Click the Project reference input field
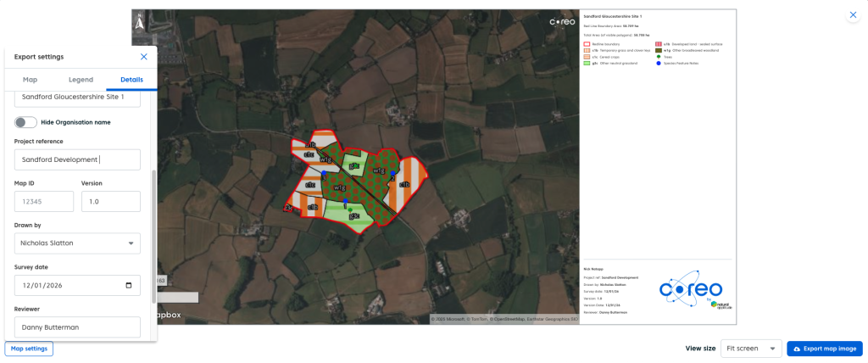Viewport: 868px width, 363px height. [x=77, y=159]
